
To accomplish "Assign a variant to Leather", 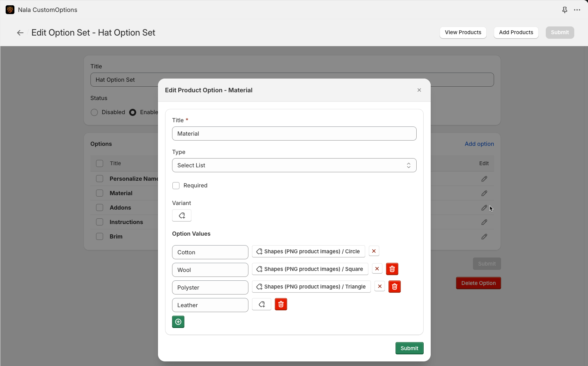I will coord(261,304).
